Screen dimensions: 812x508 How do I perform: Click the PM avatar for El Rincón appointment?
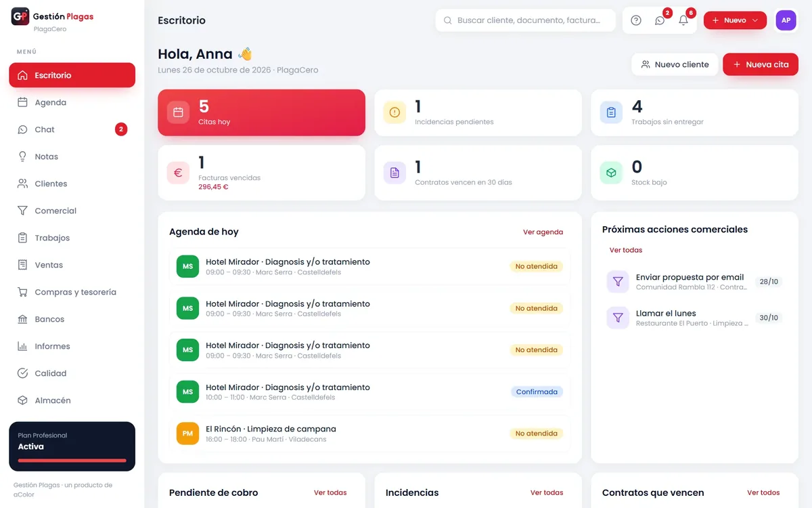coord(187,433)
